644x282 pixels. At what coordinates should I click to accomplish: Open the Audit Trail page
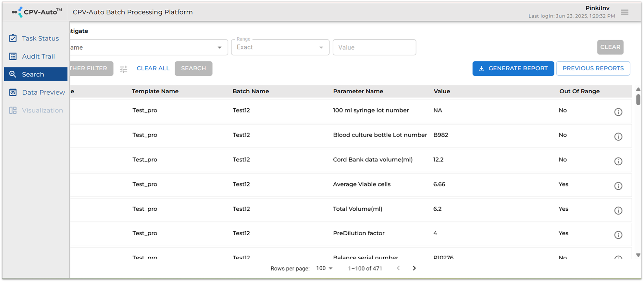[x=36, y=56]
